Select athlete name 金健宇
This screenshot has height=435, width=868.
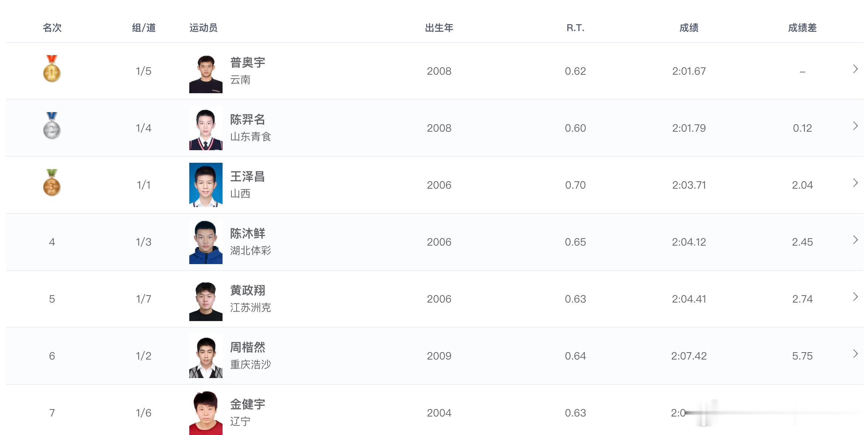coord(248,404)
